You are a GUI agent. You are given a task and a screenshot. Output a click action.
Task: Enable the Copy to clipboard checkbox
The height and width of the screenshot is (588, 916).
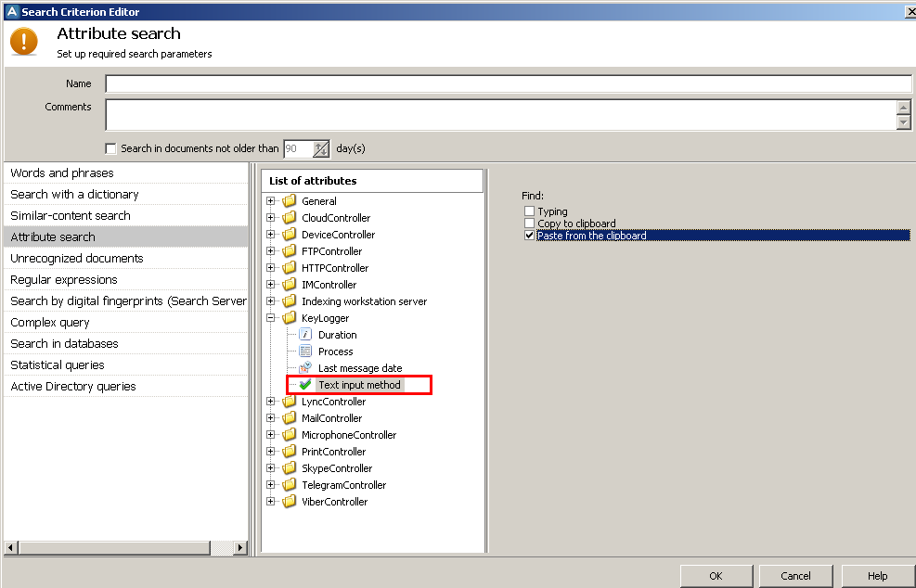pos(529,224)
